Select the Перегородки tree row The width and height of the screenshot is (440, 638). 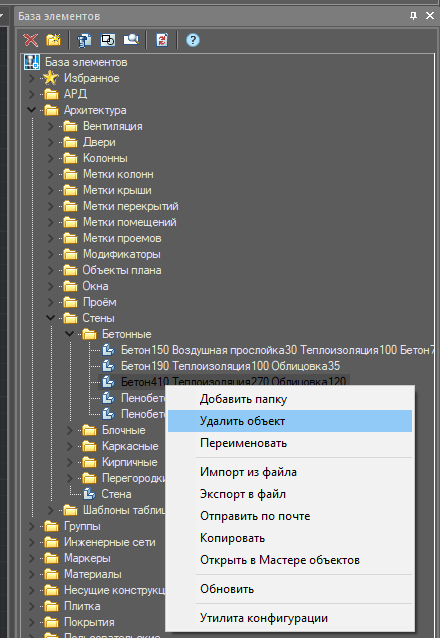[x=133, y=478]
